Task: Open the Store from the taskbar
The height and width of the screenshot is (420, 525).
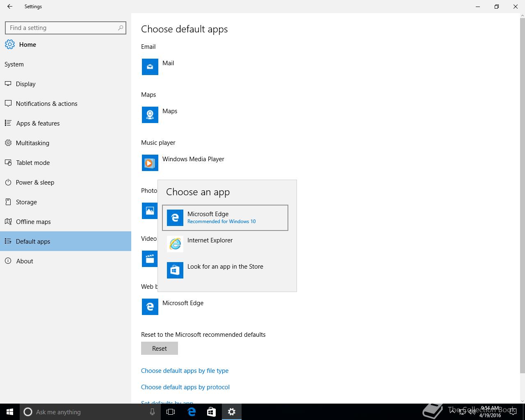Action: (211, 412)
